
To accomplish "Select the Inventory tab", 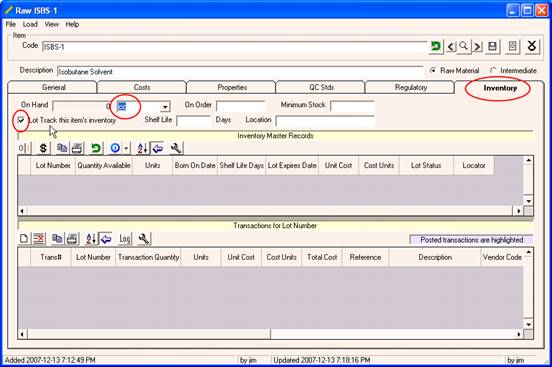I will tap(500, 88).
